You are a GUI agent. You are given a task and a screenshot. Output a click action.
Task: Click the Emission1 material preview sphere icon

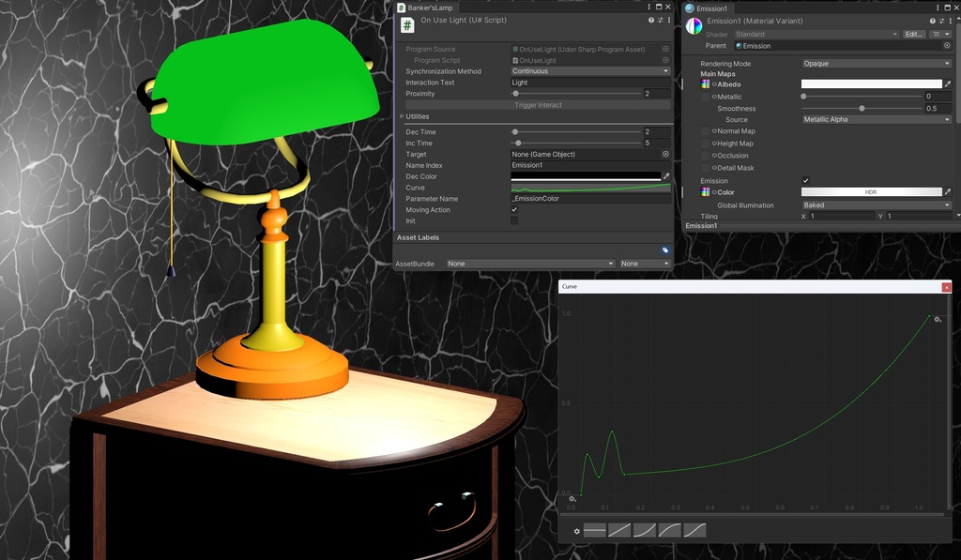[694, 26]
